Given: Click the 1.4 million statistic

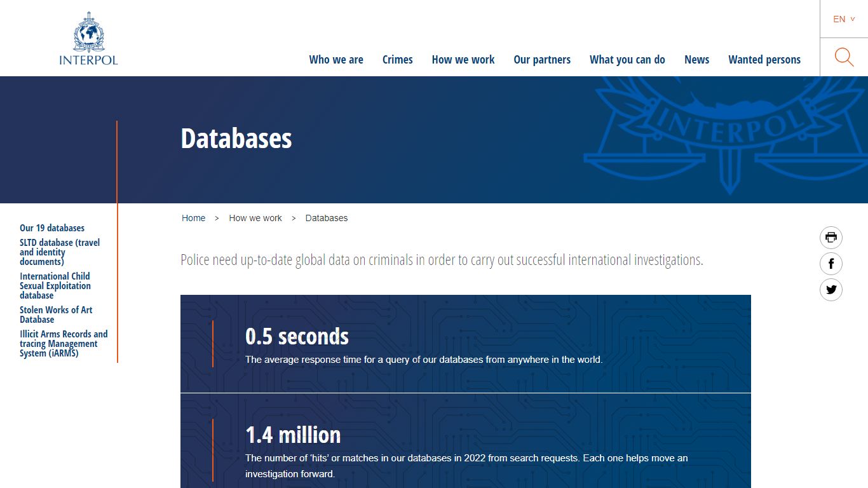Looking at the screenshot, I should coord(293,435).
